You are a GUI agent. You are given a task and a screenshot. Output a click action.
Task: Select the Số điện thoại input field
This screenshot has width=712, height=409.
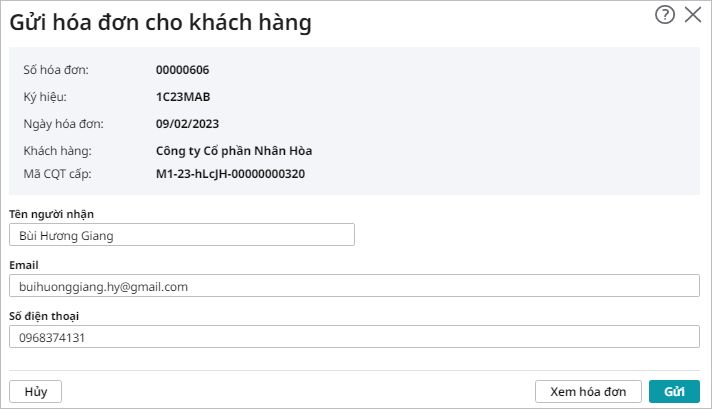[353, 337]
